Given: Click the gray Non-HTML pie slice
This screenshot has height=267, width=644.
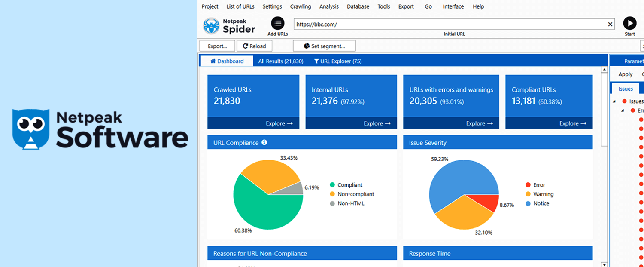Looking at the screenshot, I should tap(294, 189).
